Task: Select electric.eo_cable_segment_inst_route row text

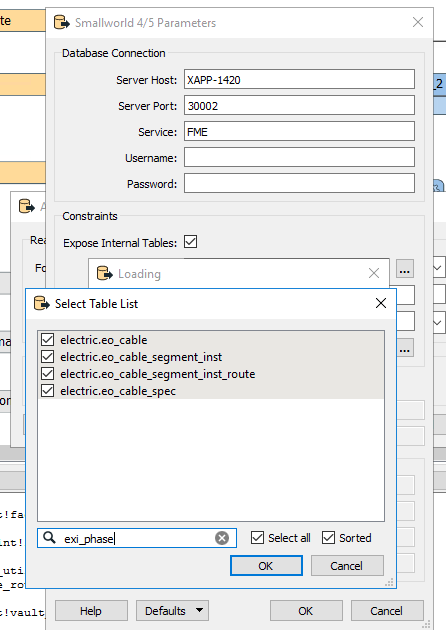Action: (158, 374)
